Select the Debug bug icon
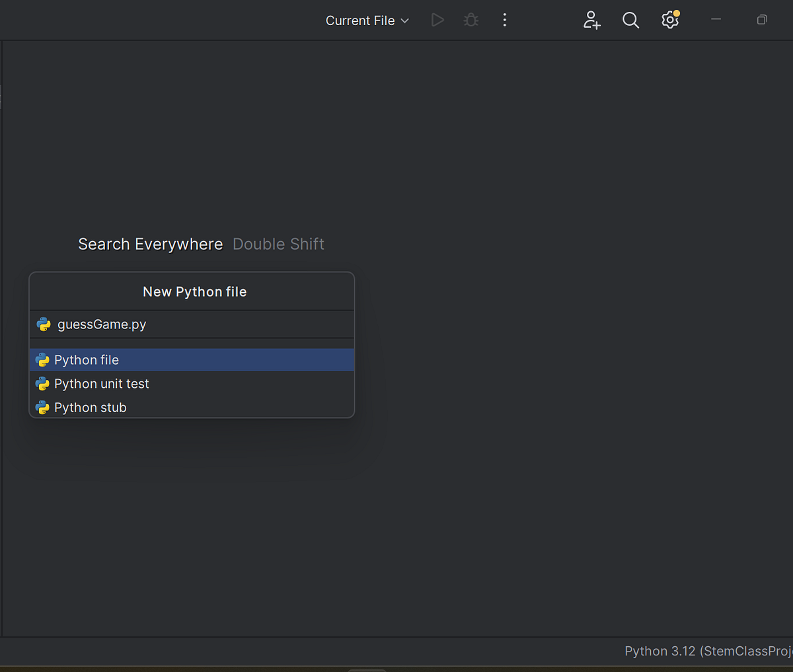The image size is (793, 672). click(471, 20)
